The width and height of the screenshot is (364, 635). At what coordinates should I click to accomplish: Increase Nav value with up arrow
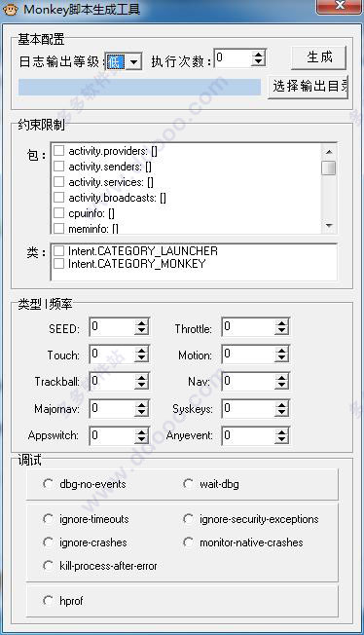click(x=281, y=377)
